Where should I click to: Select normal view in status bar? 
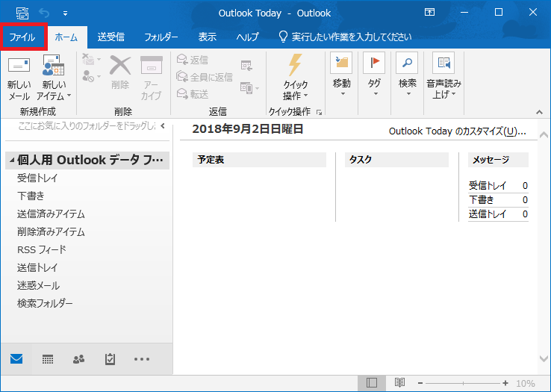pos(371,383)
